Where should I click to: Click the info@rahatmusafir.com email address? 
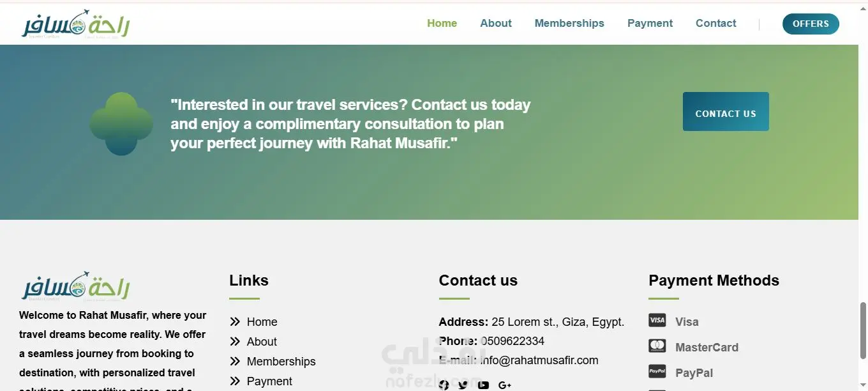click(x=539, y=360)
